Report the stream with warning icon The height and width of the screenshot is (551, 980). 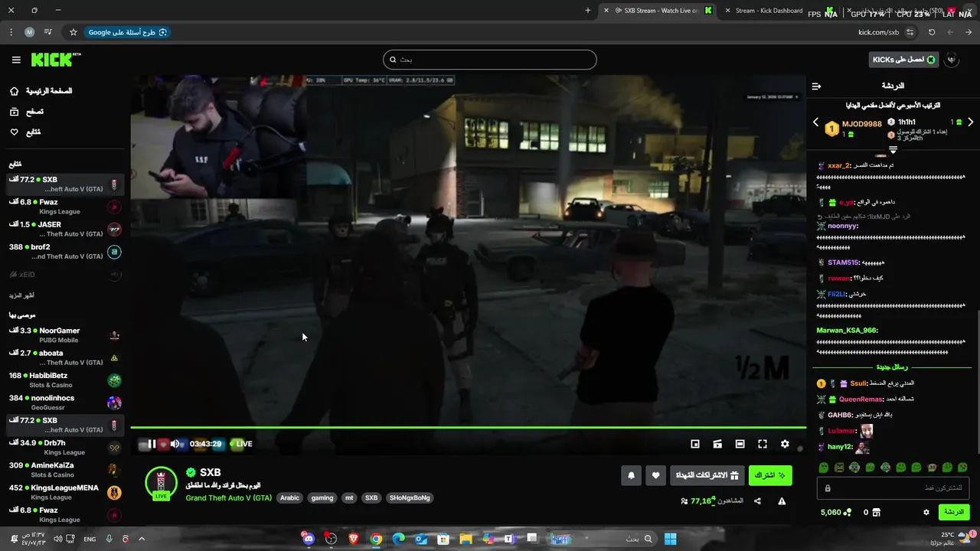tap(782, 501)
